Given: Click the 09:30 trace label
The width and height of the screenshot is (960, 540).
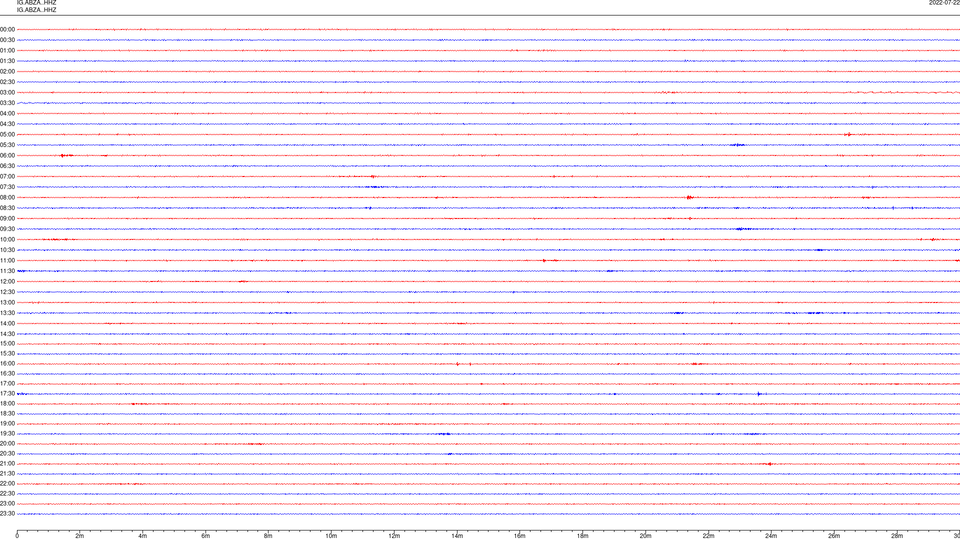Looking at the screenshot, I should point(7,229).
